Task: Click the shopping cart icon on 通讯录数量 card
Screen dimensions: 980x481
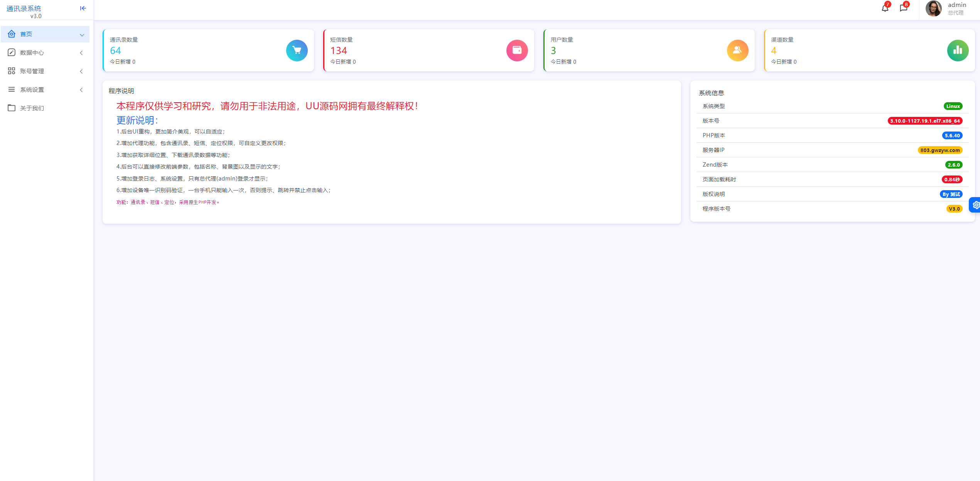Action: [x=297, y=51]
